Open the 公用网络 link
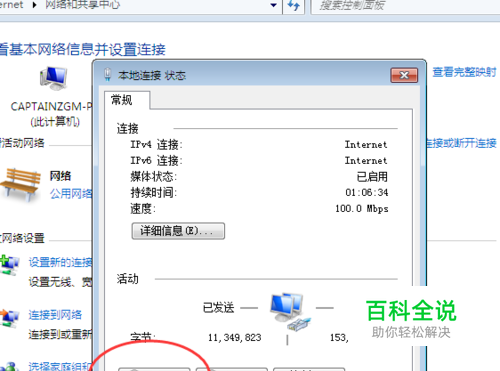Screen dimensions: 500x371 click(71, 193)
